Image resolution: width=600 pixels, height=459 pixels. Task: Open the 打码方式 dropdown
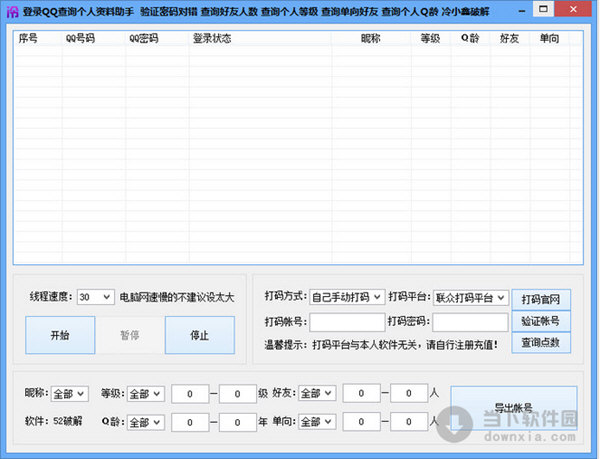(347, 297)
